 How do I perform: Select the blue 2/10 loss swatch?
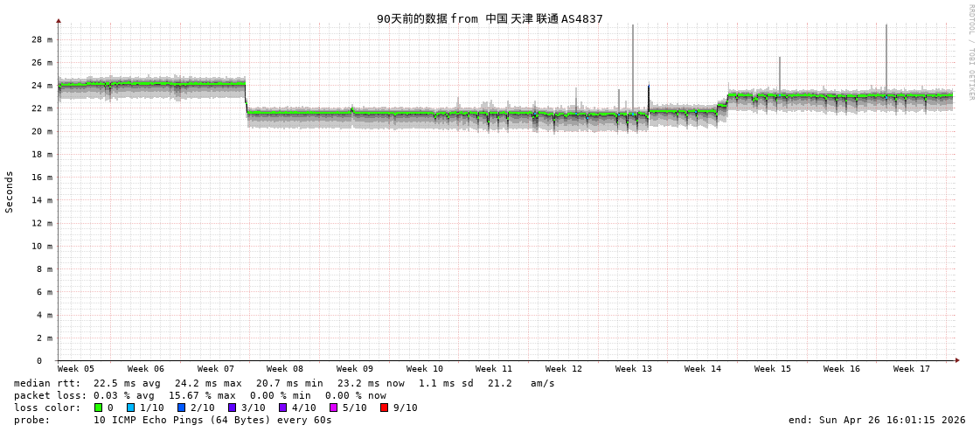[181, 408]
